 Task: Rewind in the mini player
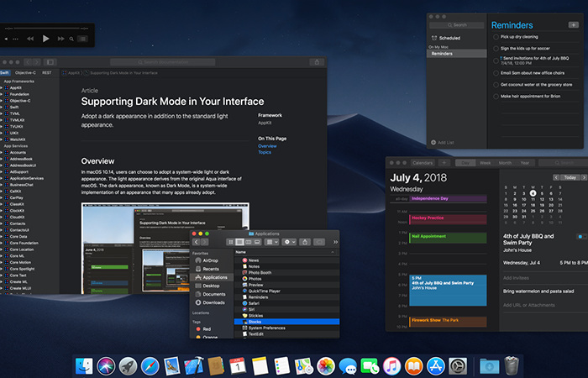30,39
